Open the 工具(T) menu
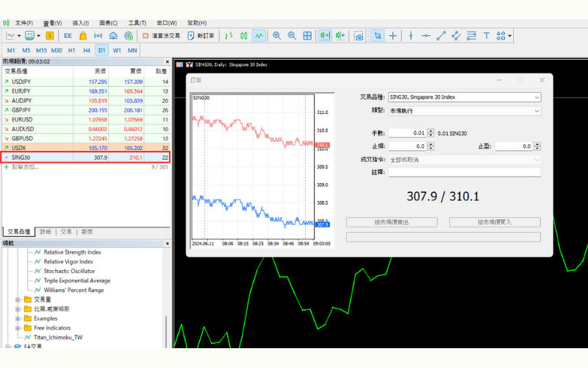This screenshot has height=368, width=588. tap(137, 23)
